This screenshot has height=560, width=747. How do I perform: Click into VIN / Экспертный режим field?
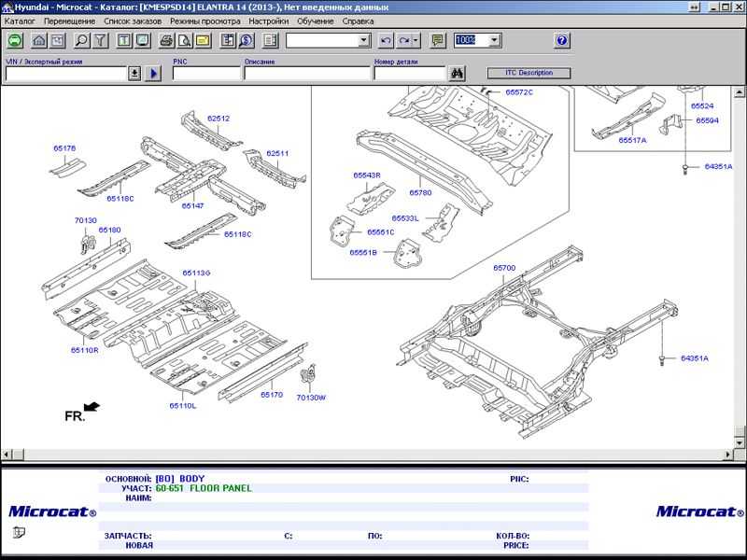click(66, 74)
